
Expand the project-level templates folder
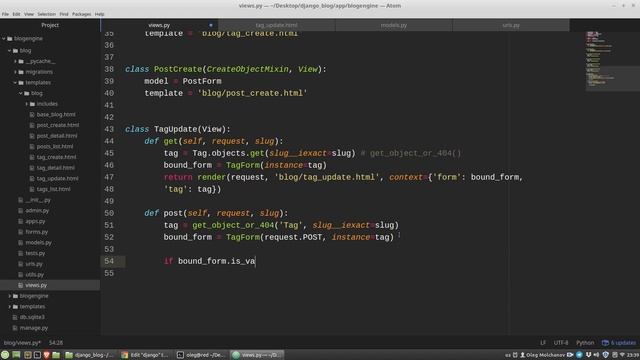point(10,306)
